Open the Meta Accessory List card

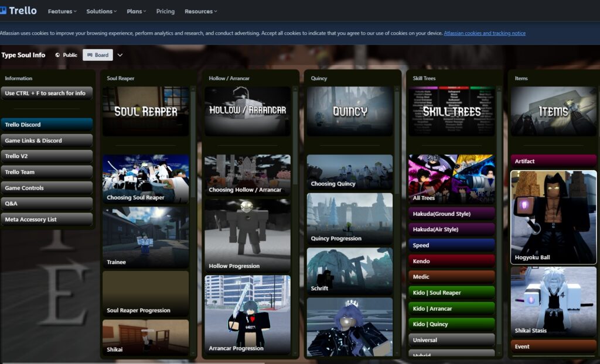47,219
